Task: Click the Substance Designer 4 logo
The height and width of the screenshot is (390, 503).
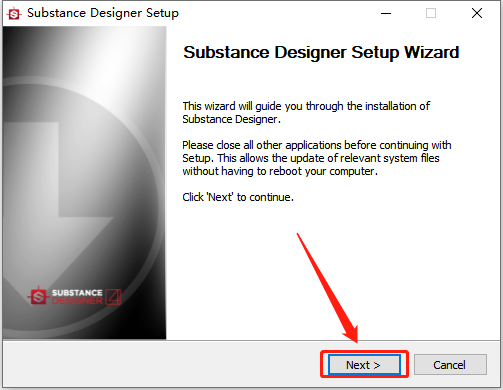Action: [x=75, y=296]
